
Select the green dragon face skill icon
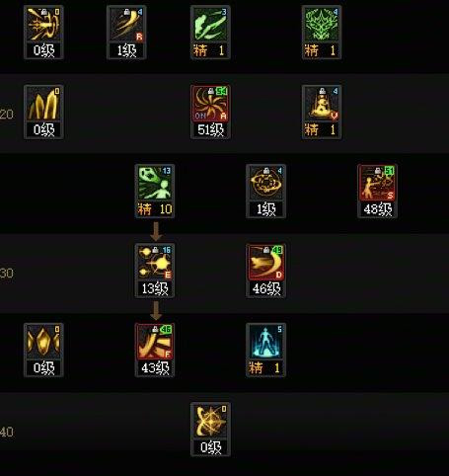point(322,25)
